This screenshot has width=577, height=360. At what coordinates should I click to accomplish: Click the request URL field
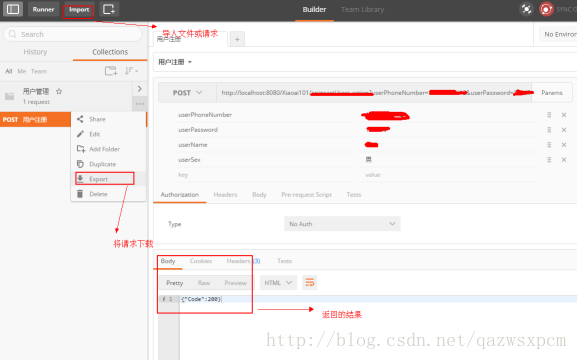coord(374,93)
